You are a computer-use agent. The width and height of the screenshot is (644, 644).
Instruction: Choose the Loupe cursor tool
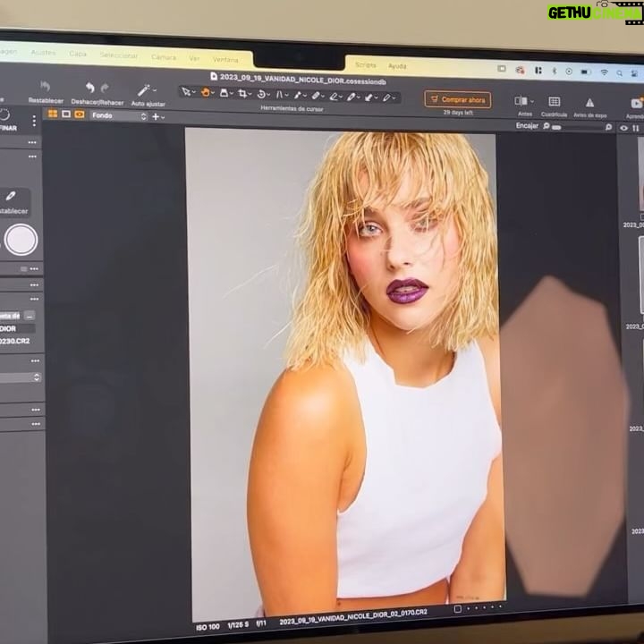coord(224,93)
